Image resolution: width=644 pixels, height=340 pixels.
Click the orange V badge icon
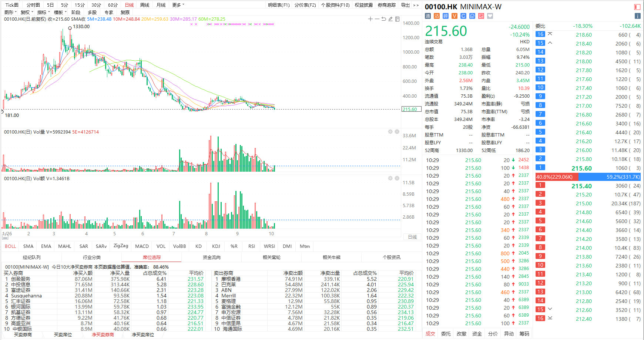pyautogui.click(x=455, y=16)
